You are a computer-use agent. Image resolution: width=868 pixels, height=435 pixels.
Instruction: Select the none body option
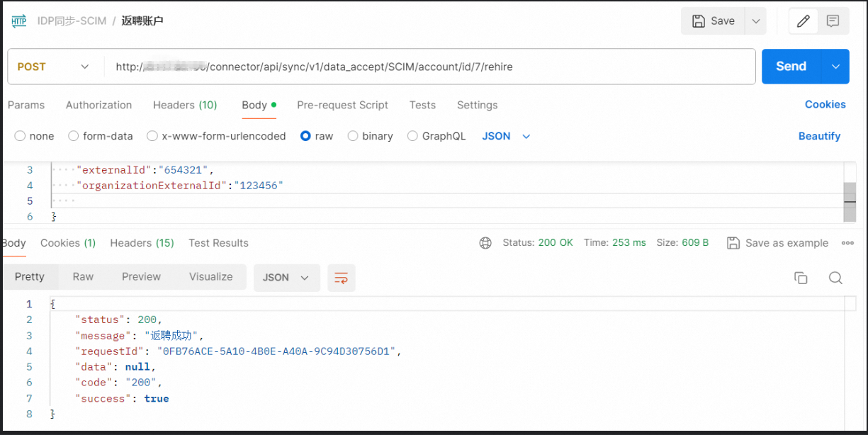pyautogui.click(x=20, y=136)
